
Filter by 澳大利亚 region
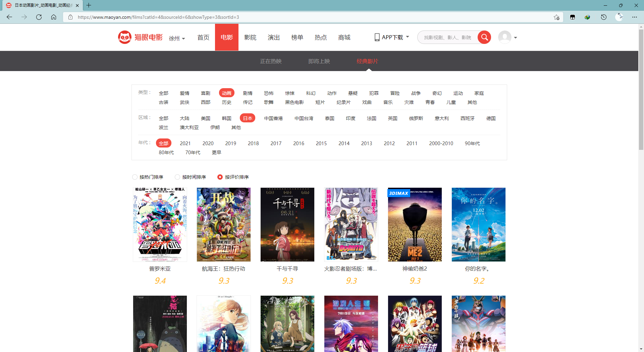point(189,127)
